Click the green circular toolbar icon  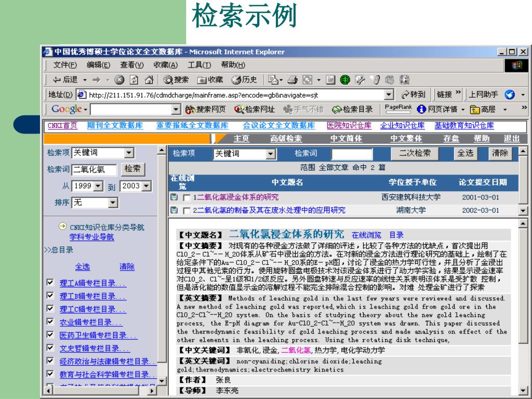345,80
